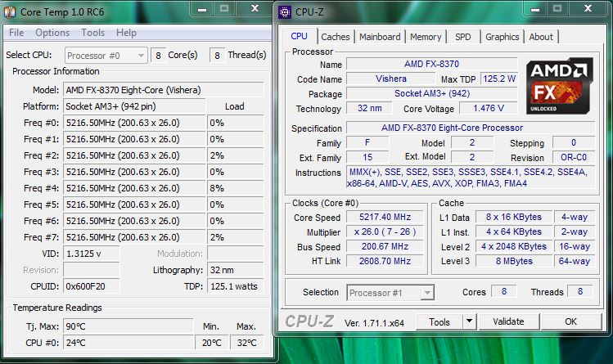Click the Freq #0 frequency value
Screen dimensions: 613x364
[134, 123]
